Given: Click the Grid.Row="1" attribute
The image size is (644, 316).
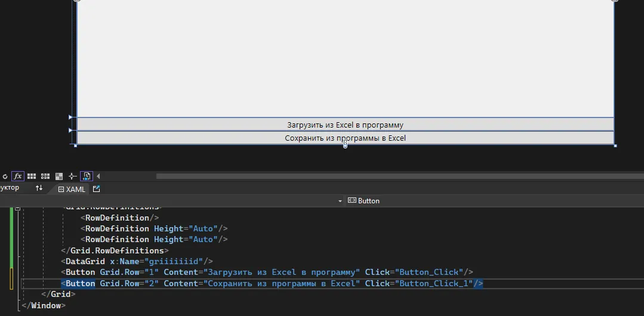Looking at the screenshot, I should 130,272.
